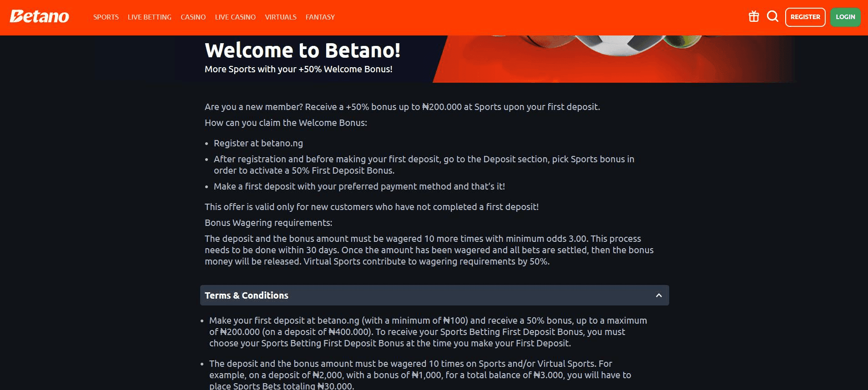This screenshot has height=390, width=868.
Task: Click the "Bonus Wagering requirements:" line
Action: 268,223
